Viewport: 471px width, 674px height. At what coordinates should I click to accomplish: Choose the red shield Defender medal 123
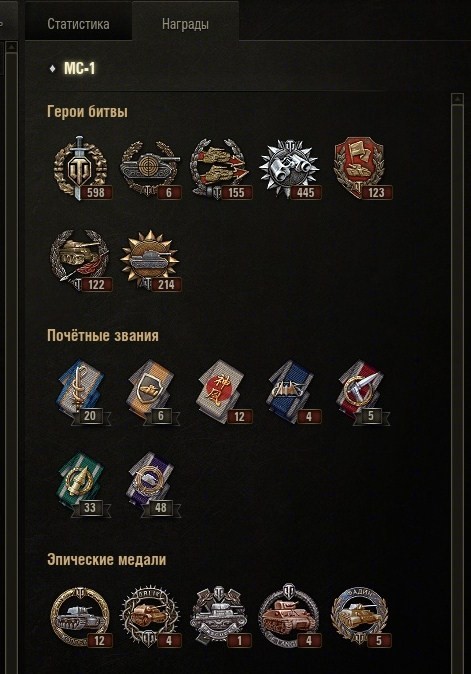[x=361, y=168]
